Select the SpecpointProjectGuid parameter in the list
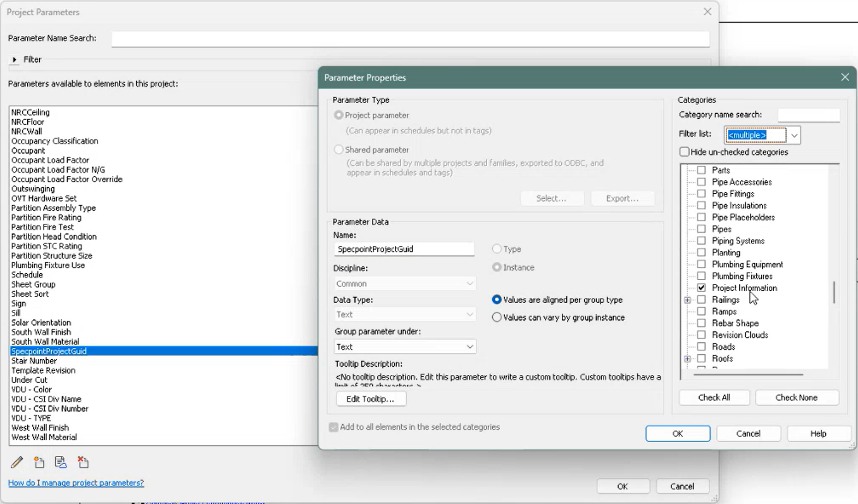The height and width of the screenshot is (504, 858). tap(49, 351)
